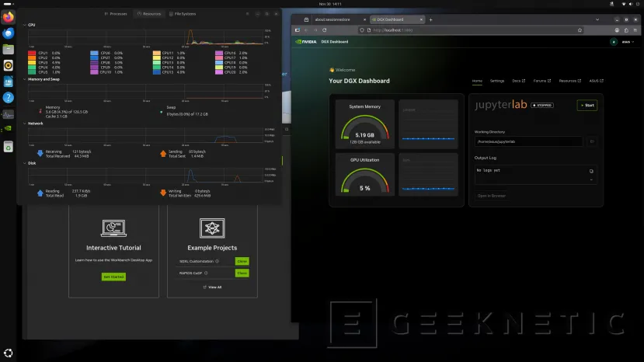
Task: Open the Forums external link
Action: (541, 81)
